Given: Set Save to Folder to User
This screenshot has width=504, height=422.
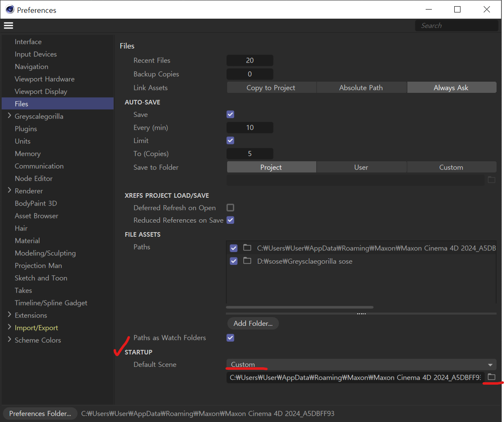Looking at the screenshot, I should pos(361,167).
